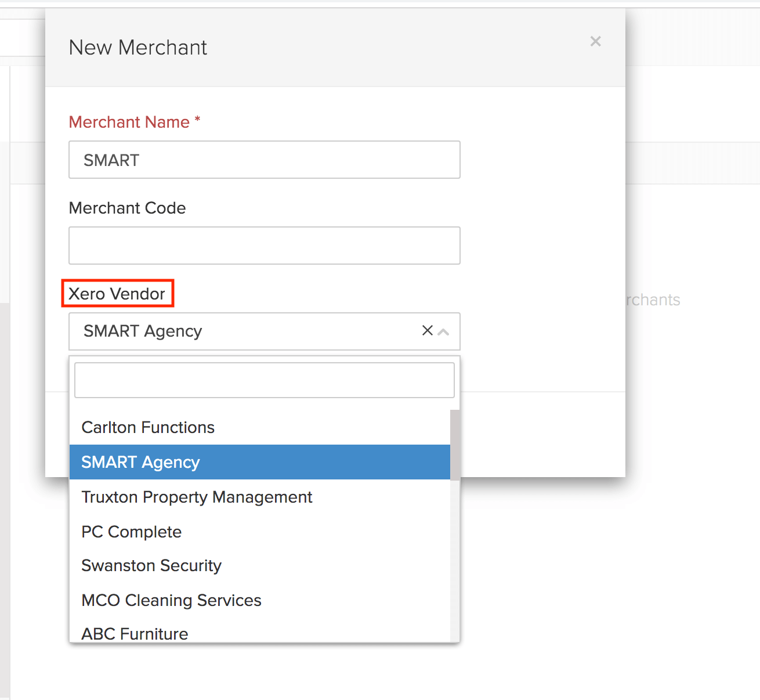760x700 pixels.
Task: Focus the Merchant Code text field
Action: [x=264, y=246]
